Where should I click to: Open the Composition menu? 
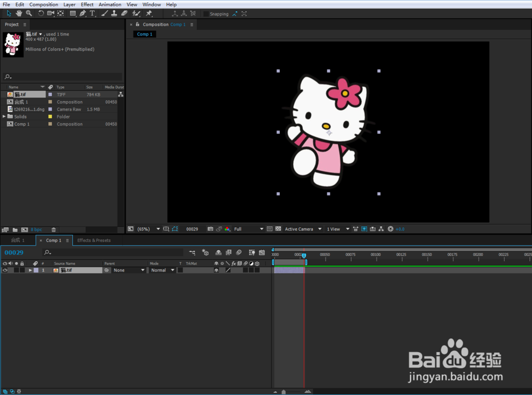pos(44,4)
